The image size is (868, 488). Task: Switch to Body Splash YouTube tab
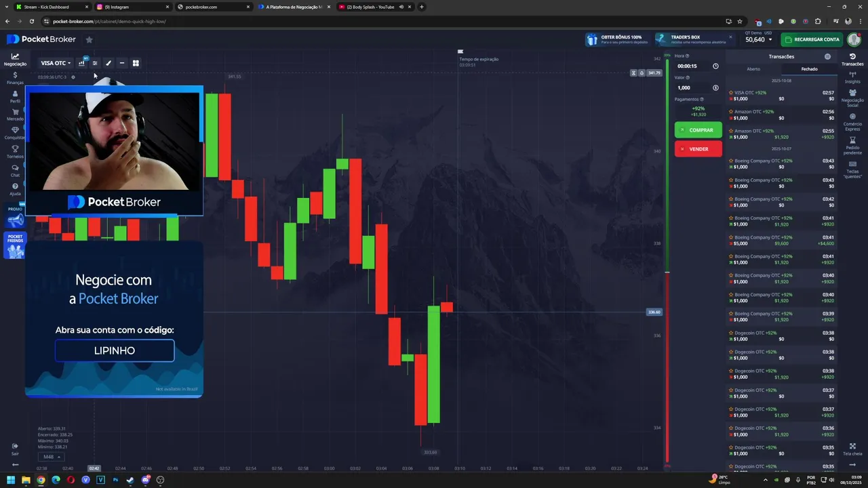(x=374, y=7)
